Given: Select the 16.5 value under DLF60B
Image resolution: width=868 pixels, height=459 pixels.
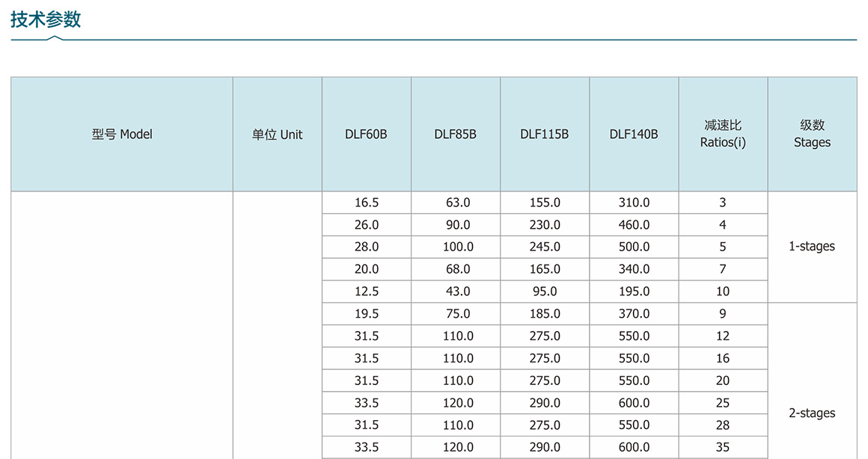Looking at the screenshot, I should (x=366, y=203).
